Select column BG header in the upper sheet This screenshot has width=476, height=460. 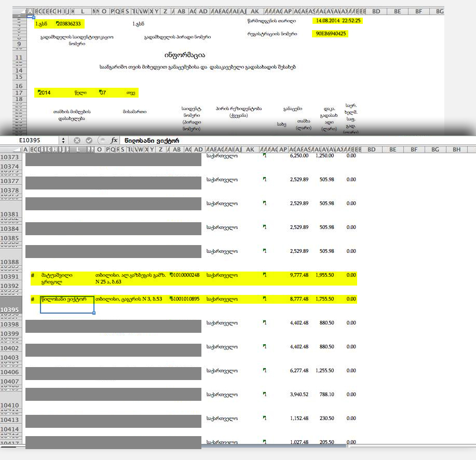click(440, 11)
